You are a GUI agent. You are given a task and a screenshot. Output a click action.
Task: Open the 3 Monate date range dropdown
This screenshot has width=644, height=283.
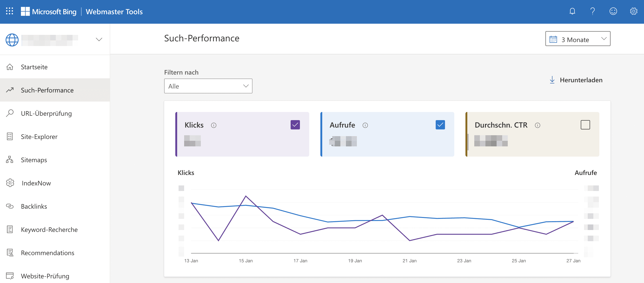point(578,39)
